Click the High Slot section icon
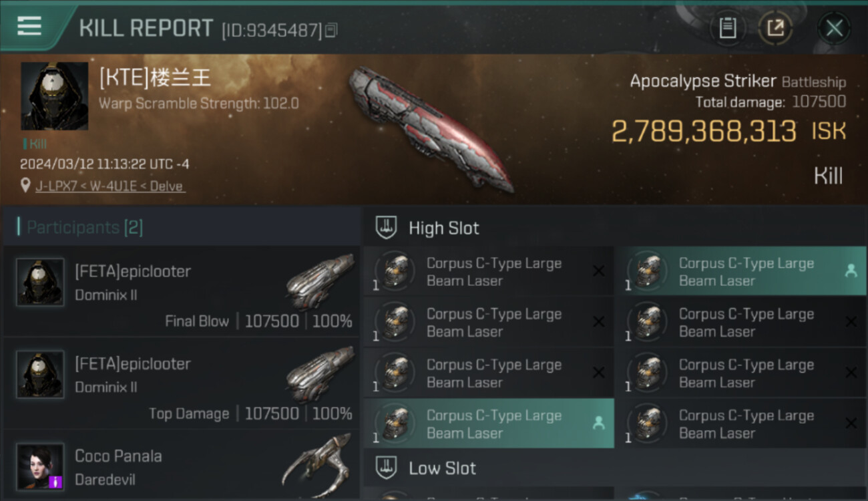Screen dimensions: 868x501 [386, 228]
